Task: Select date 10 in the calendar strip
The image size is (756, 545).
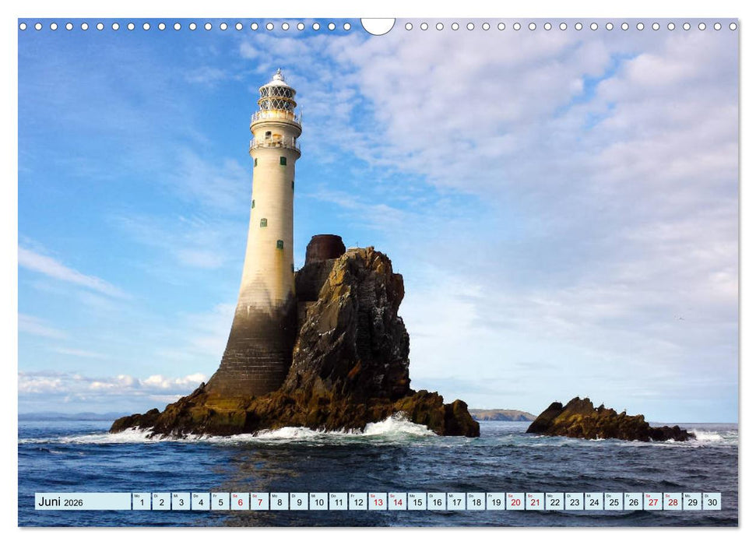Action: pyautogui.click(x=318, y=501)
